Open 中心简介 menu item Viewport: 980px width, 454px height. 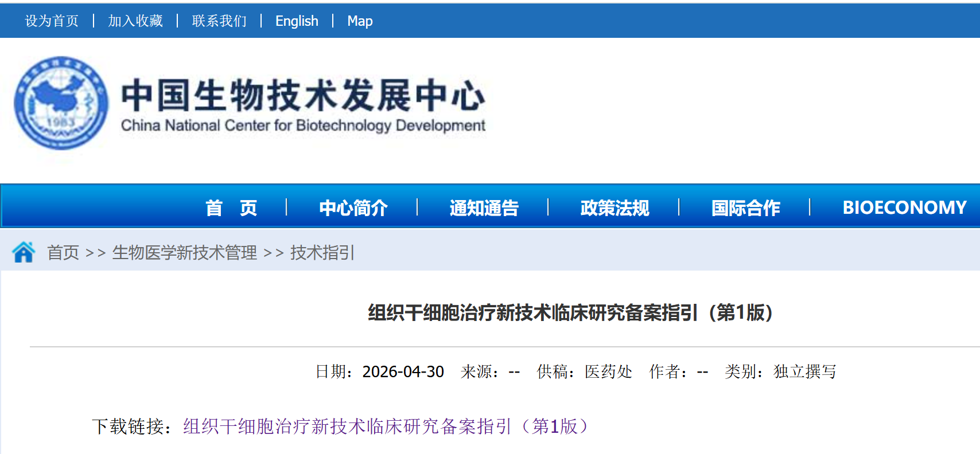click(x=353, y=208)
